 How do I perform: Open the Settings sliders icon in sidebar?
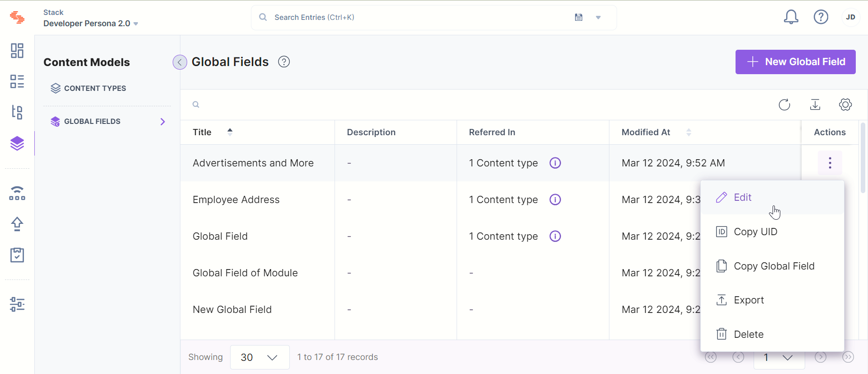[x=17, y=304]
